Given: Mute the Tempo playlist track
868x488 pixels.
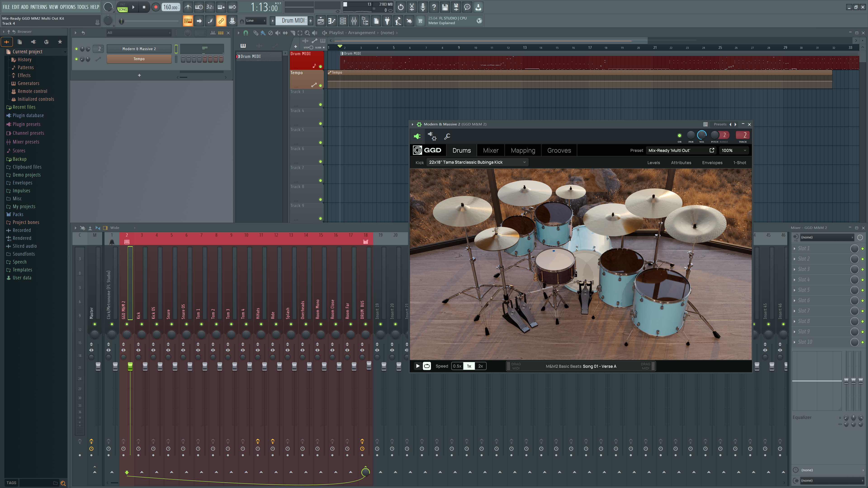Looking at the screenshot, I should (x=320, y=85).
